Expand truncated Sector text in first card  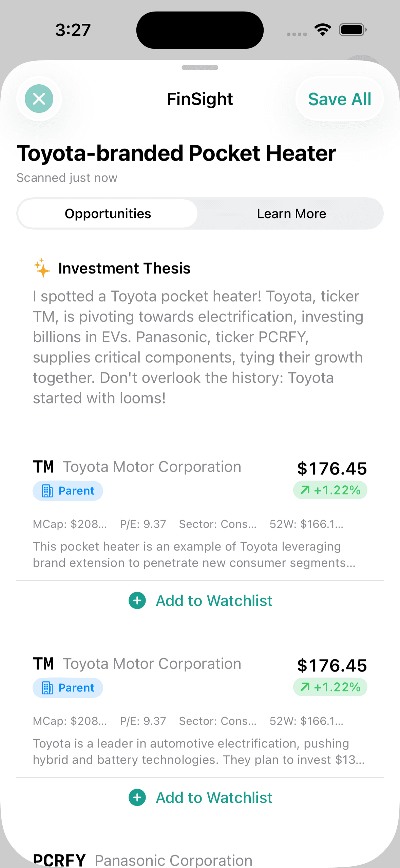217,524
